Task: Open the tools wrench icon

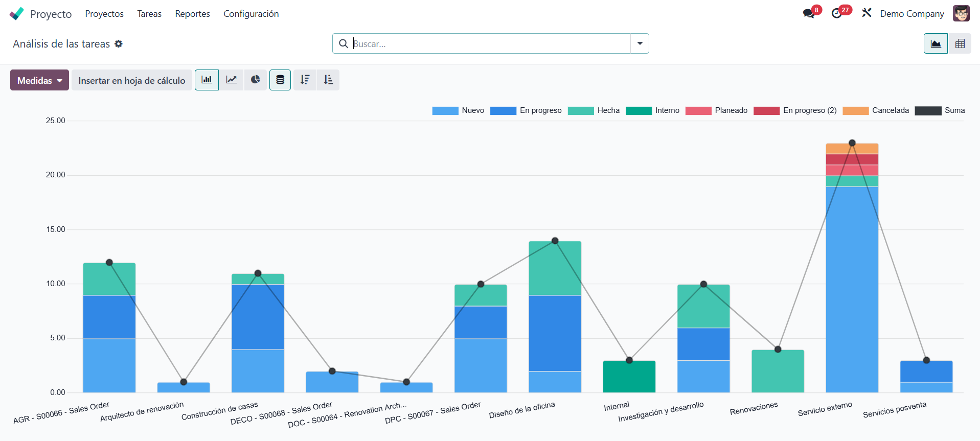Action: [867, 13]
